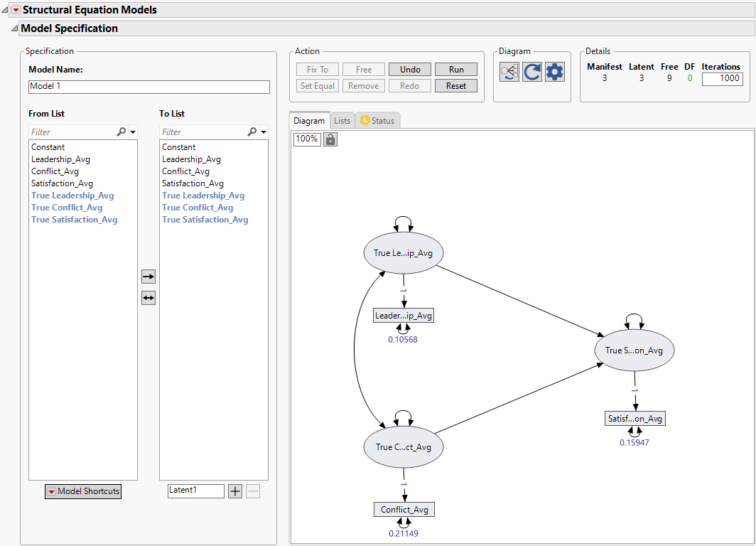The width and height of the screenshot is (756, 546).
Task: Click the circular refresh arrow icon in Diagram group
Action: (532, 72)
